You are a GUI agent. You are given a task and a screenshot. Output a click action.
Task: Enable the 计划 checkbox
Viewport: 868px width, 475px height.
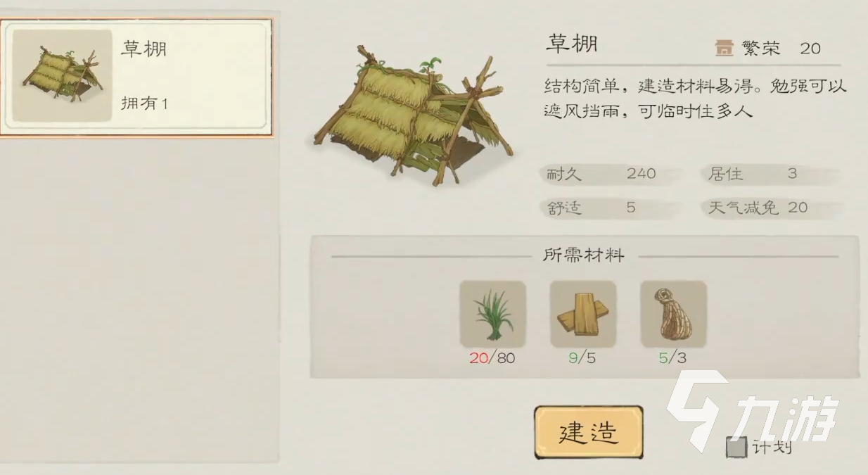(736, 446)
